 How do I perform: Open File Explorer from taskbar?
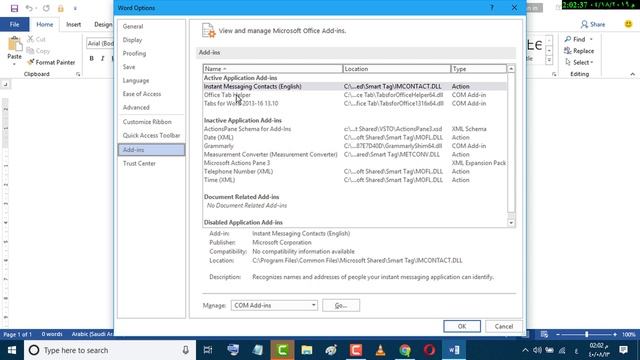coord(307,350)
